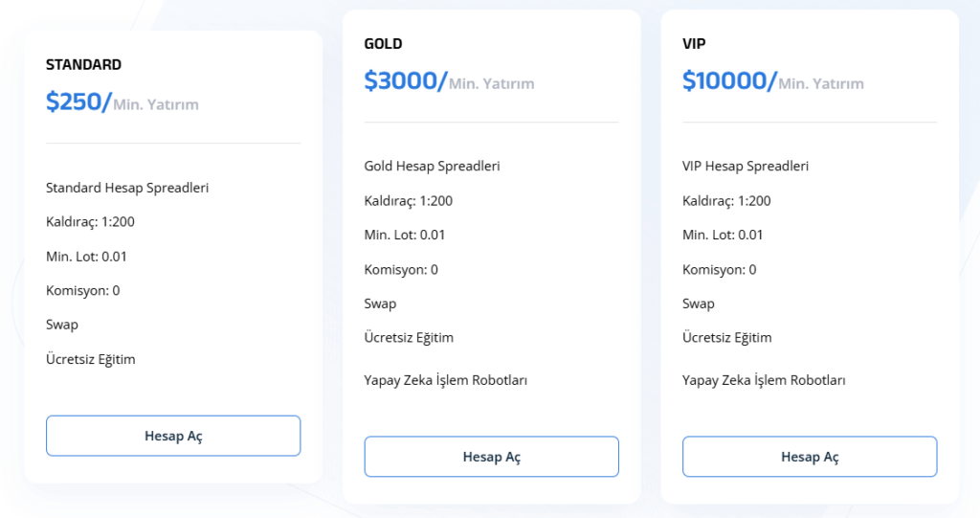Image resolution: width=980 pixels, height=518 pixels.
Task: Click Komisyon: 0 in VIP card
Action: tap(719, 270)
